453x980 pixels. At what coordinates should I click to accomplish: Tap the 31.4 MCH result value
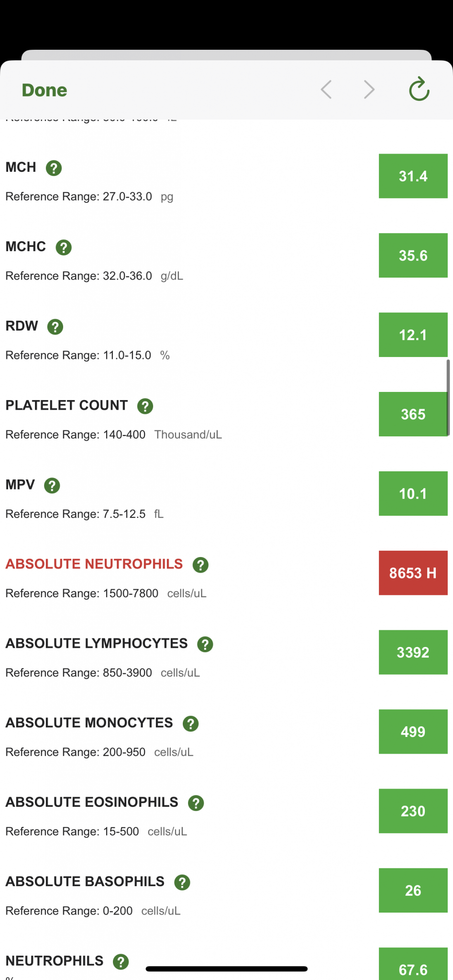(x=413, y=176)
